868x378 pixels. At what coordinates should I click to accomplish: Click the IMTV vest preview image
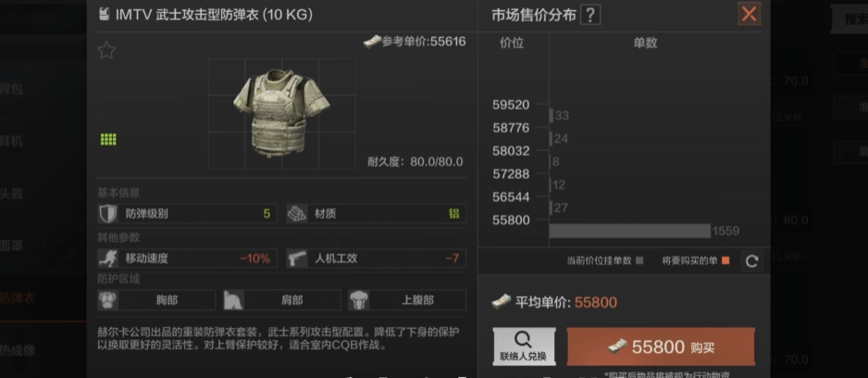(x=281, y=112)
